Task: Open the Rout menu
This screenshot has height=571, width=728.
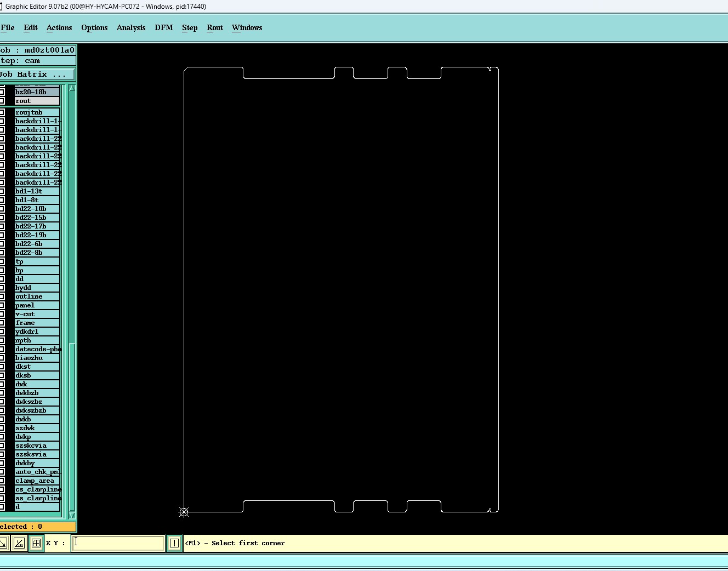Action: (x=215, y=27)
